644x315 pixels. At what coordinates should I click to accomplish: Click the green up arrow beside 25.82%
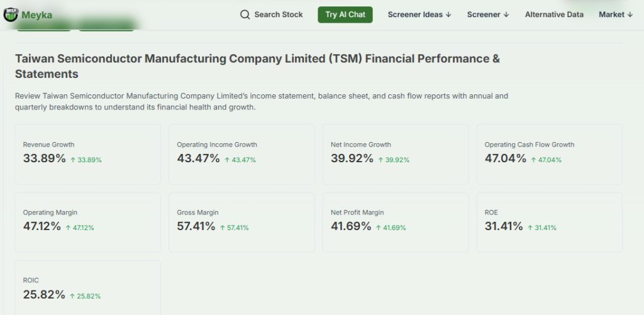tap(72, 296)
